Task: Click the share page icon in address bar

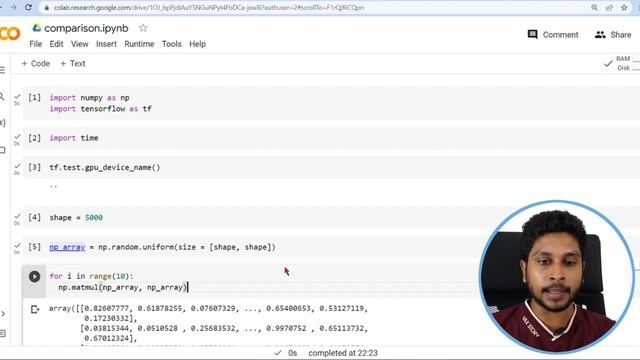Action: pyautogui.click(x=609, y=7)
